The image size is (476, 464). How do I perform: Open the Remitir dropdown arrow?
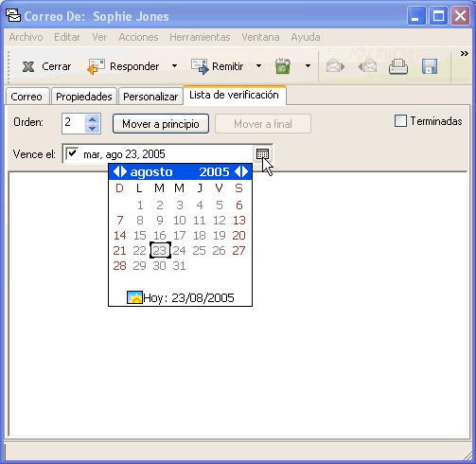tap(258, 66)
